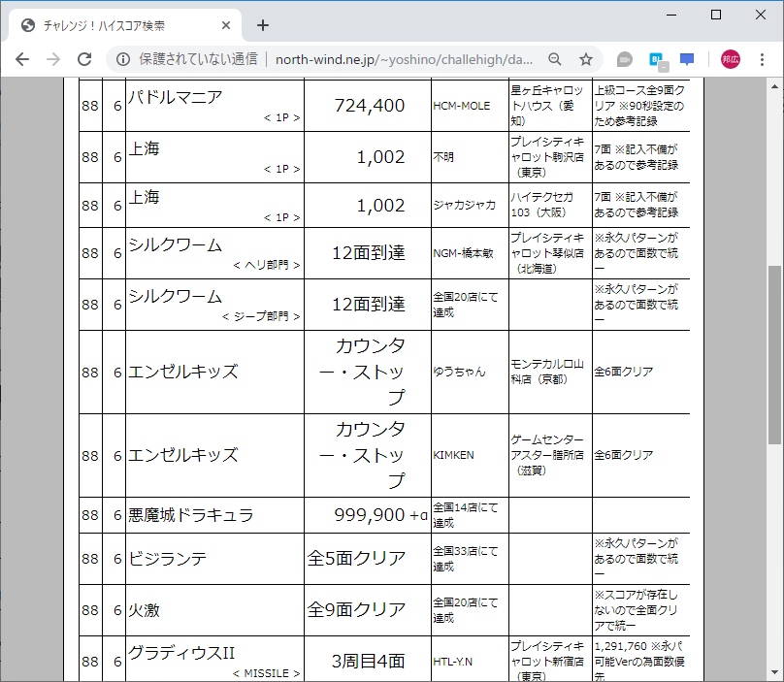Navigate back to the previous page
Viewport: 784px width, 682px height.
tap(21, 59)
